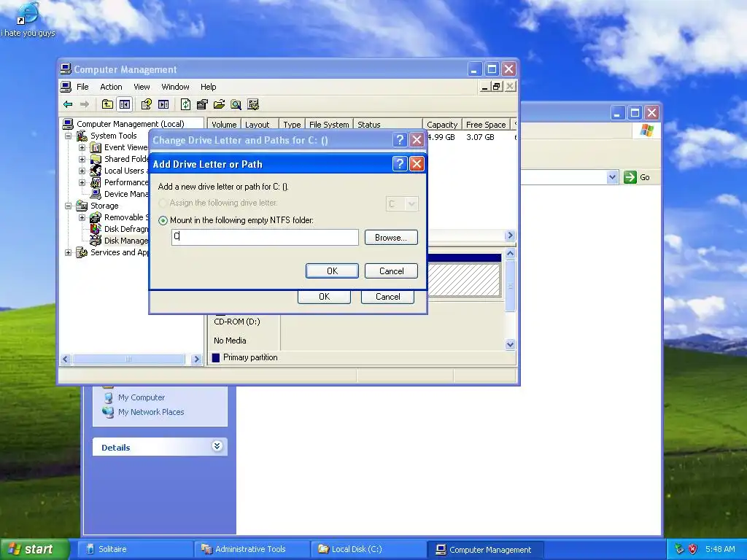Screen dimensions: 747x560
Task: Click the Refresh toolbar icon
Action: coord(185,104)
